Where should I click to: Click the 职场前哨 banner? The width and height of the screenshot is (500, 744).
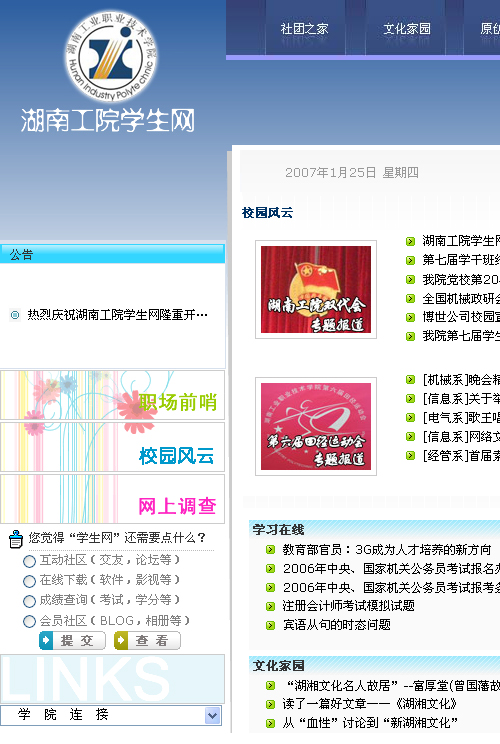[x=112, y=395]
